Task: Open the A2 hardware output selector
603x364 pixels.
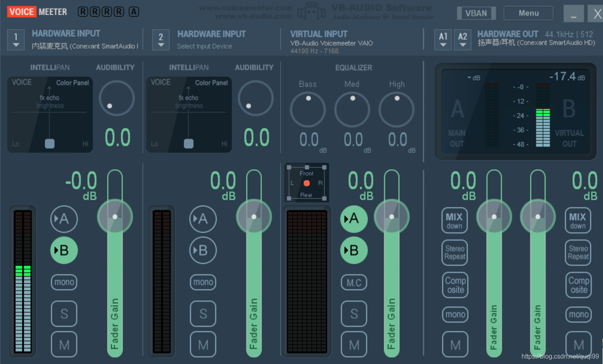Action: (x=462, y=40)
